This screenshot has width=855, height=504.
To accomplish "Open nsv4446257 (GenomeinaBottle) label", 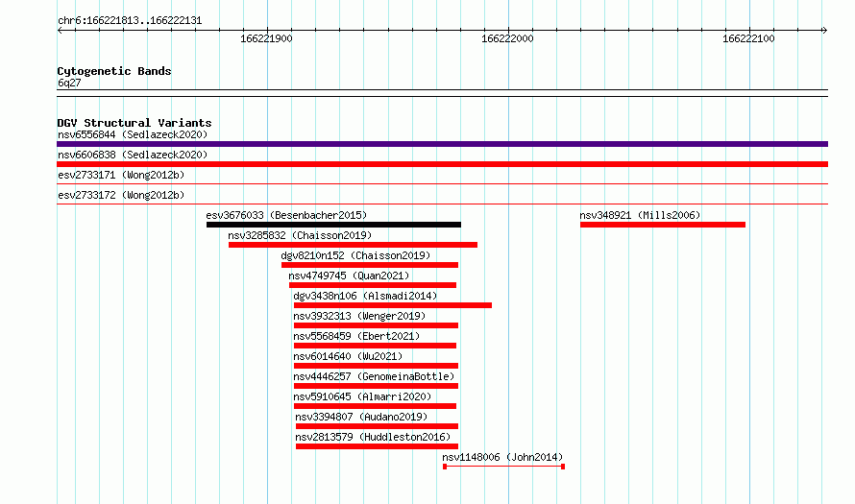I will (x=374, y=376).
